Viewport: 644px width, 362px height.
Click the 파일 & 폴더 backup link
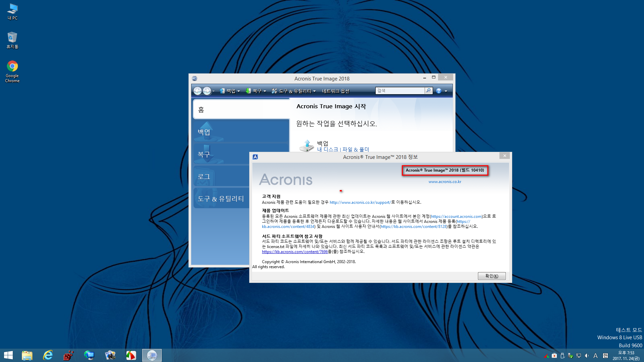point(356,149)
